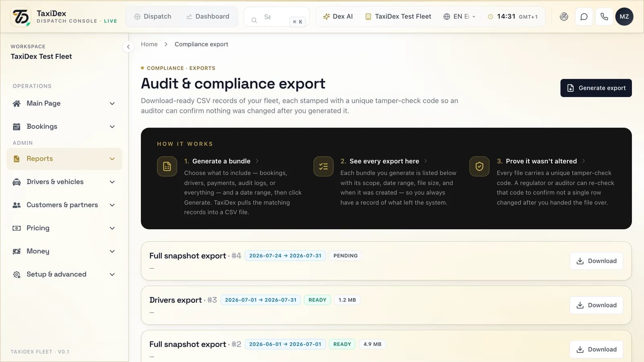Image resolution: width=644 pixels, height=362 pixels.
Task: Click the phone call icon
Action: coord(604,16)
